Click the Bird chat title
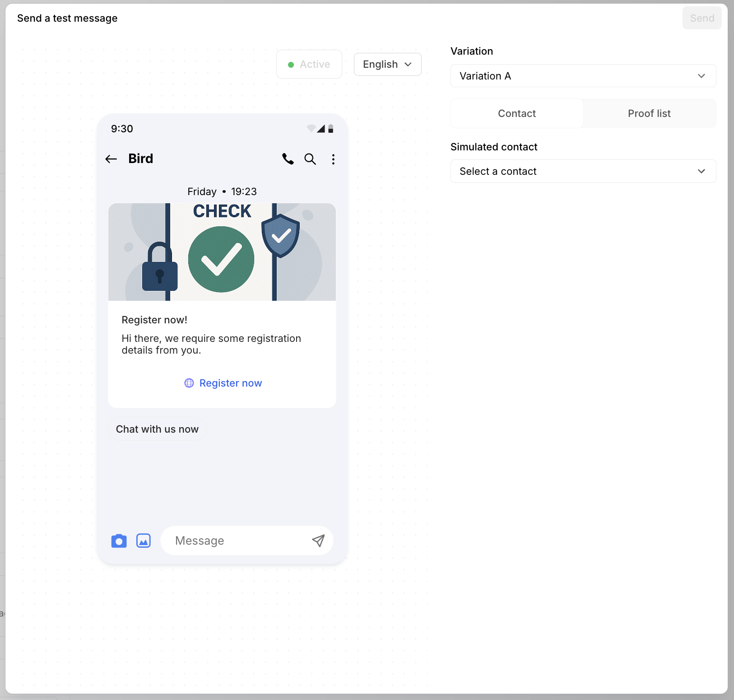 [x=141, y=159]
